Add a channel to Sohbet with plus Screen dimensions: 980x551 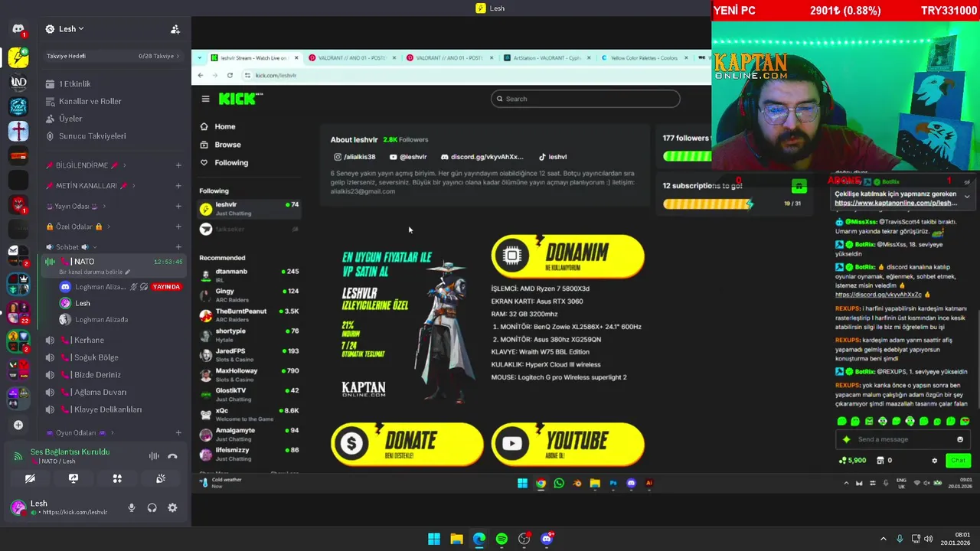(x=178, y=247)
